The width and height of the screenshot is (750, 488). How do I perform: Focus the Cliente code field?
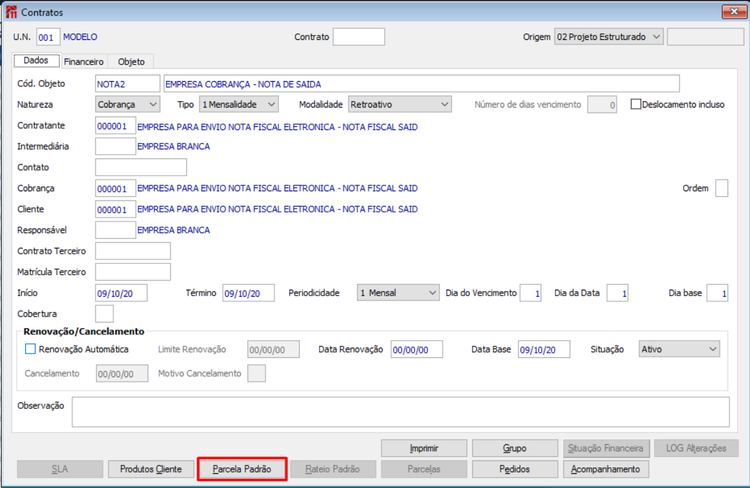point(115,210)
